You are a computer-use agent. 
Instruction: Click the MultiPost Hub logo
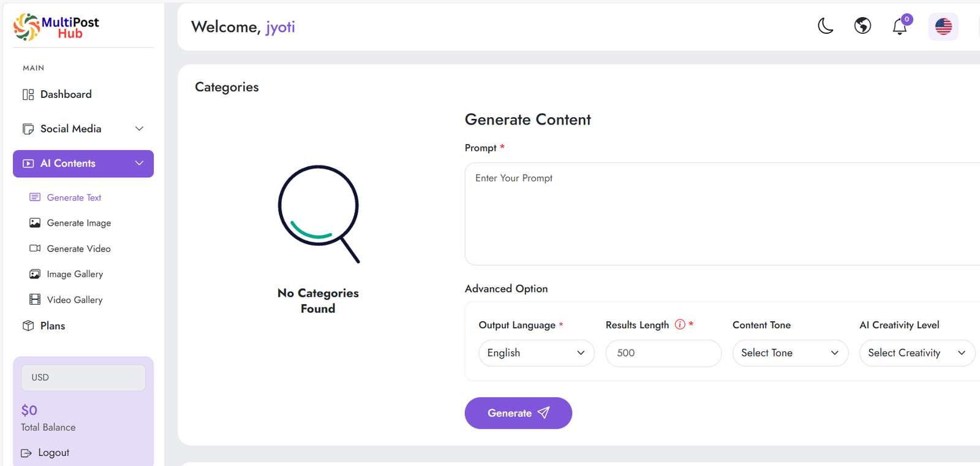pos(56,27)
